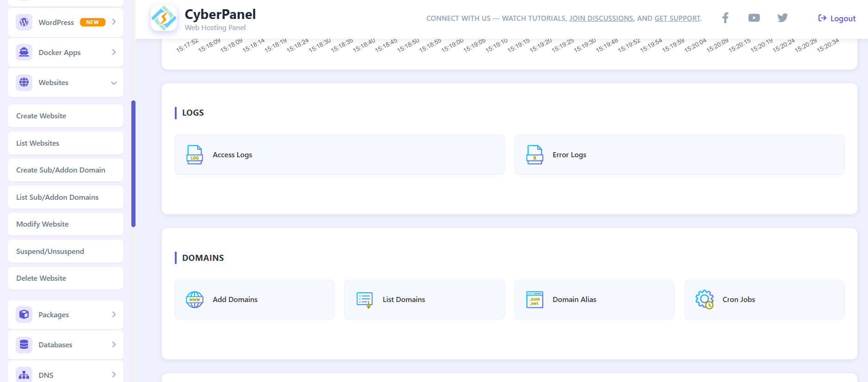The width and height of the screenshot is (868, 382).
Task: Click the Access Logs file icon
Action: coord(195,154)
